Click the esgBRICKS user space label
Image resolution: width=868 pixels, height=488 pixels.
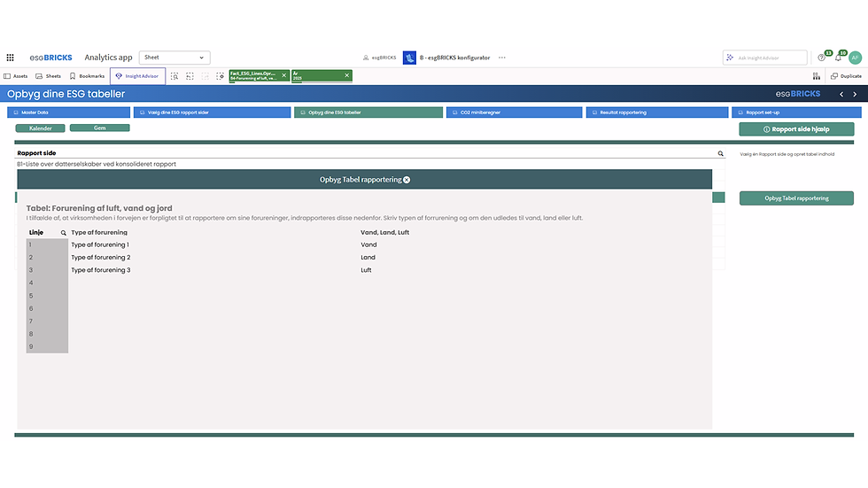(x=380, y=58)
